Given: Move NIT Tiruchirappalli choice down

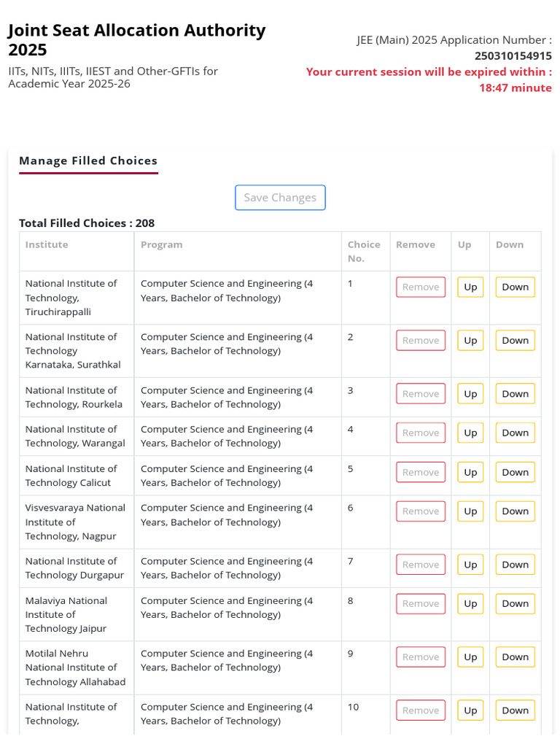Looking at the screenshot, I should point(515,287).
